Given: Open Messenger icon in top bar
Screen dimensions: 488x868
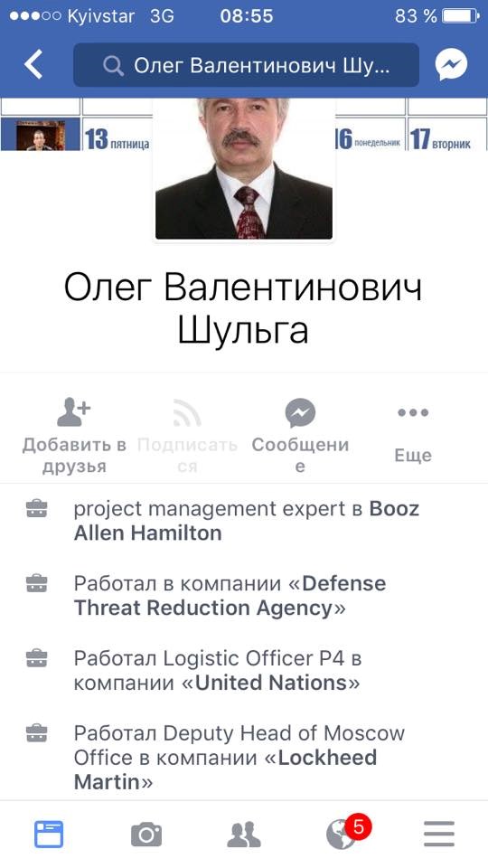Looking at the screenshot, I should pos(452,65).
